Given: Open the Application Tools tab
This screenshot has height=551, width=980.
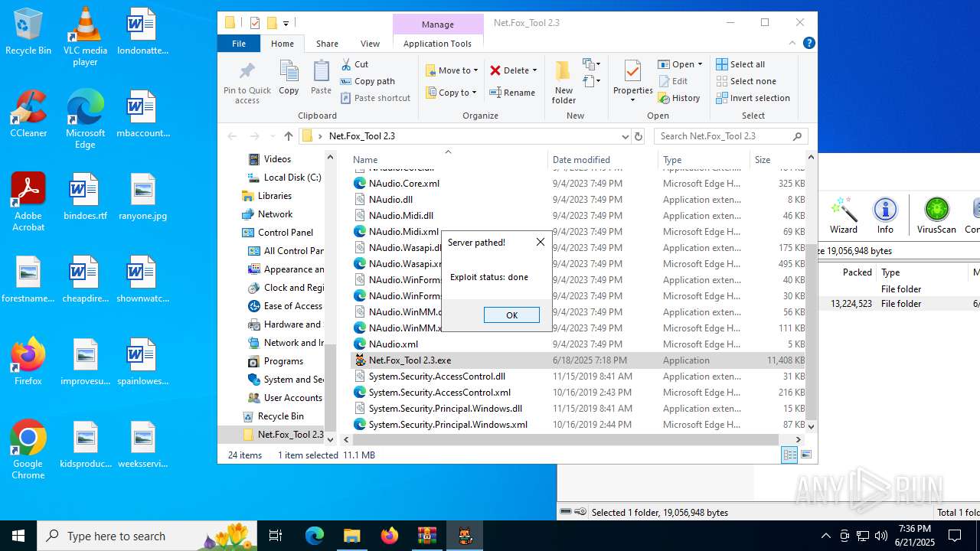Looking at the screenshot, I should click(x=437, y=44).
